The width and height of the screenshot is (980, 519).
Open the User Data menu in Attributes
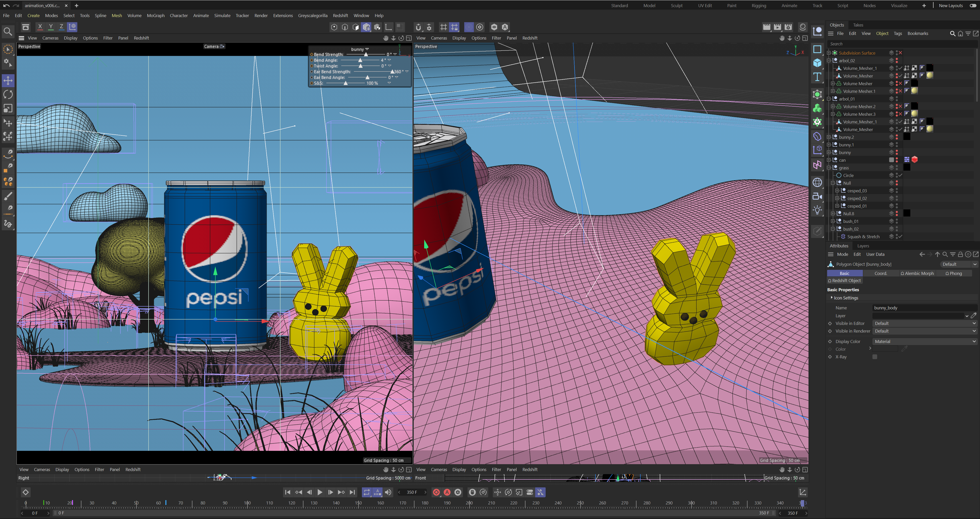coord(875,254)
